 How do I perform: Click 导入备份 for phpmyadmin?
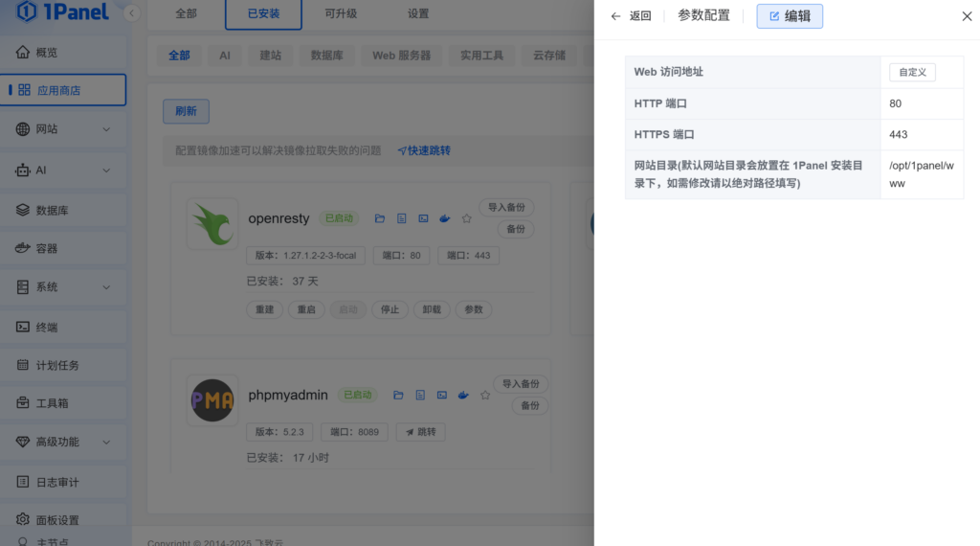[522, 384]
